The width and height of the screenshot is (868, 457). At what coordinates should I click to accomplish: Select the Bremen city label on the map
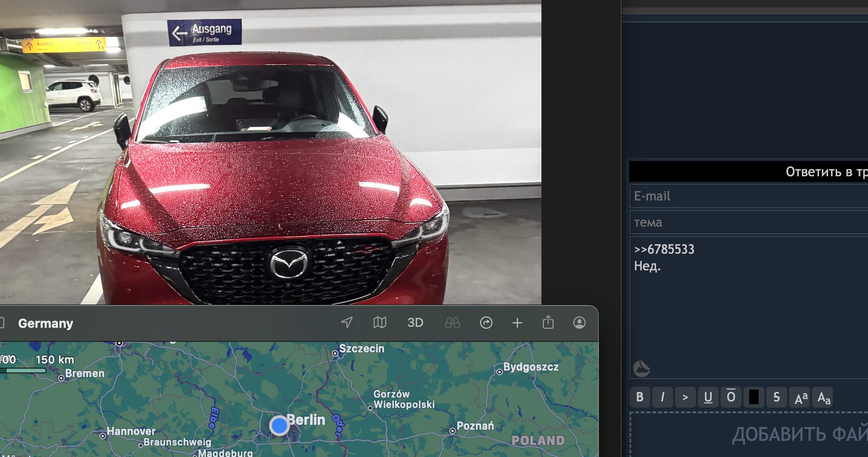[85, 373]
